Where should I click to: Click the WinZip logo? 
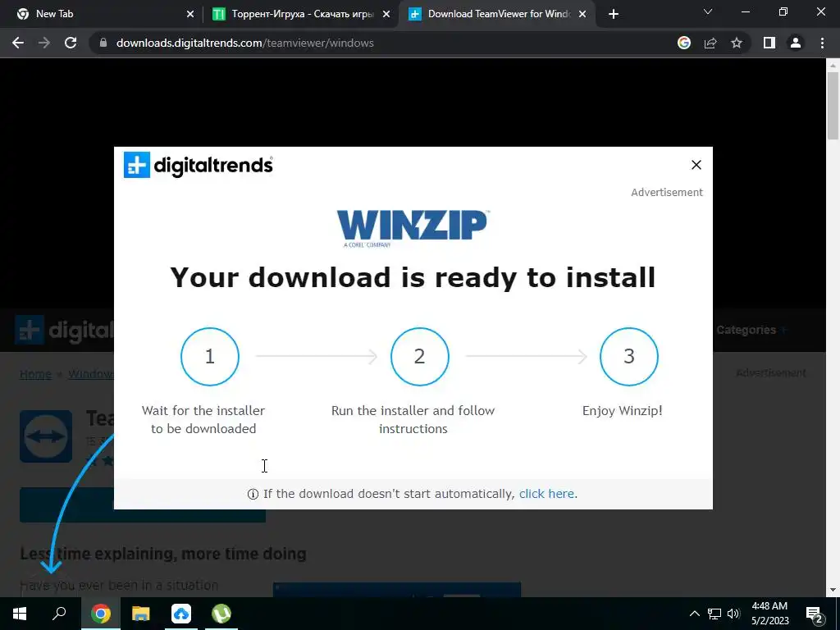click(x=413, y=228)
